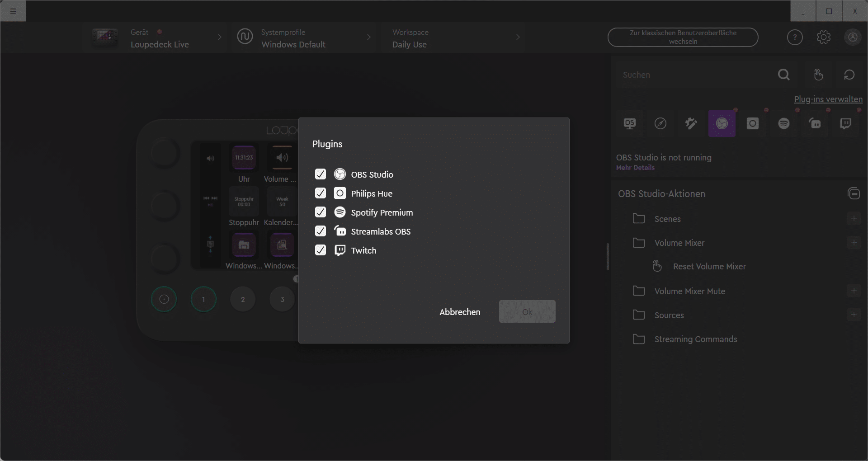This screenshot has width=868, height=461.
Task: Click the refresh actions icon
Action: pyautogui.click(x=849, y=75)
